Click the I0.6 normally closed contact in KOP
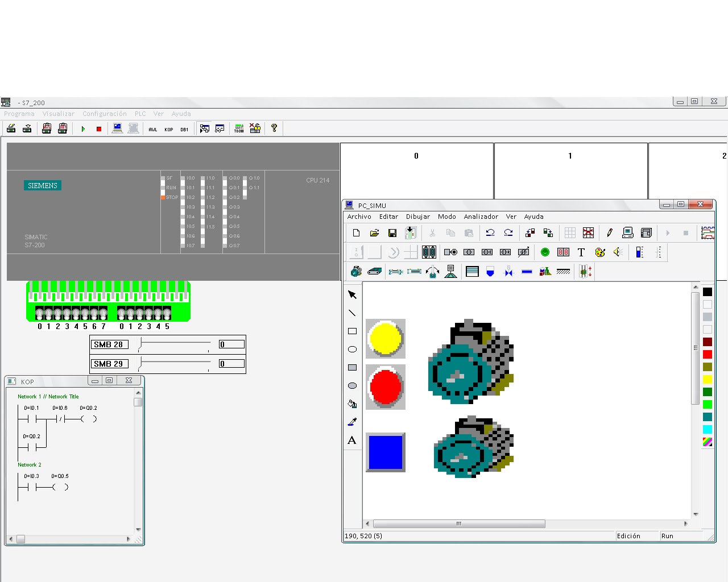 (x=60, y=419)
